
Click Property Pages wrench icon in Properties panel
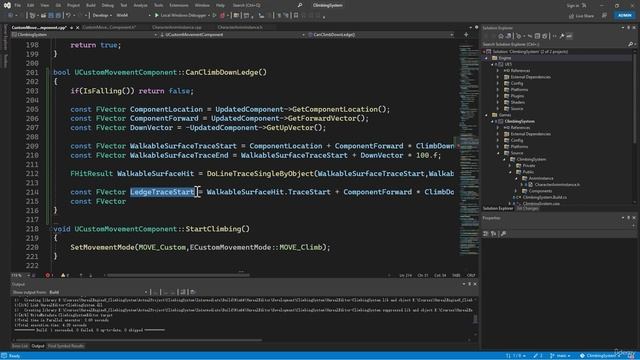[503, 233]
